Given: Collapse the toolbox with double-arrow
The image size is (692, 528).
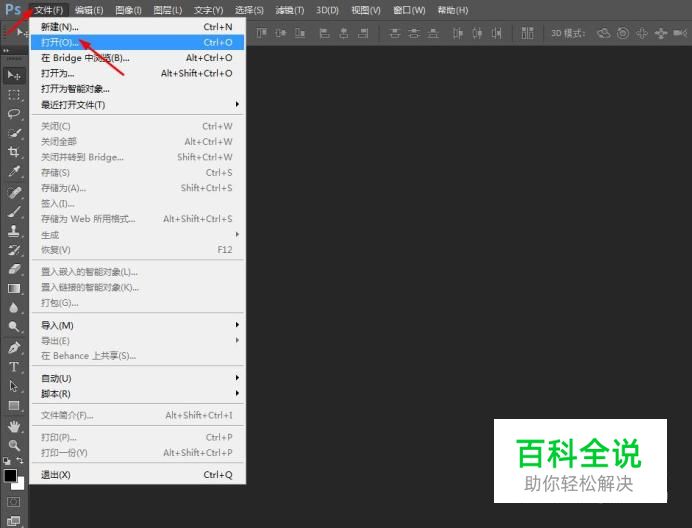Looking at the screenshot, I should click(x=6, y=51).
